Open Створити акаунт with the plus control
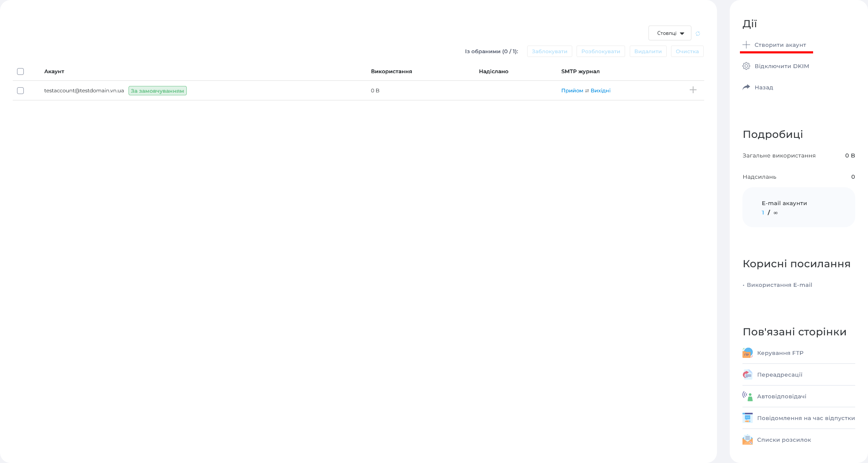The image size is (868, 463). click(746, 45)
